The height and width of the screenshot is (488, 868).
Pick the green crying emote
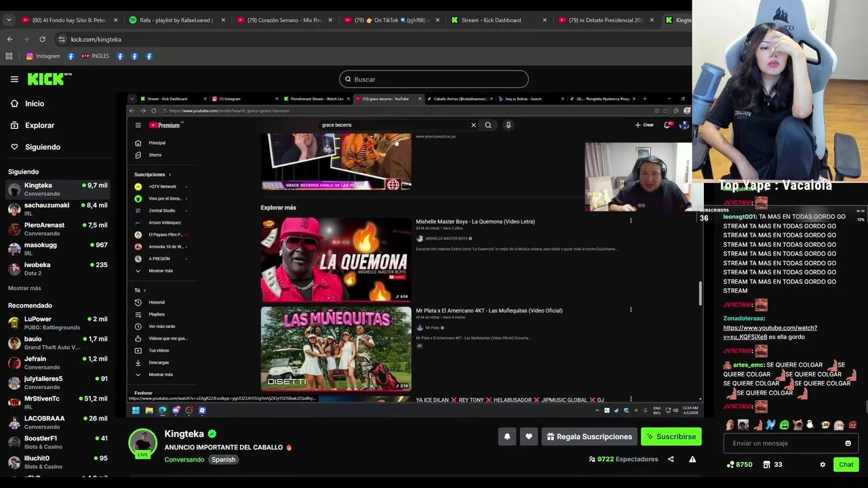point(784,425)
